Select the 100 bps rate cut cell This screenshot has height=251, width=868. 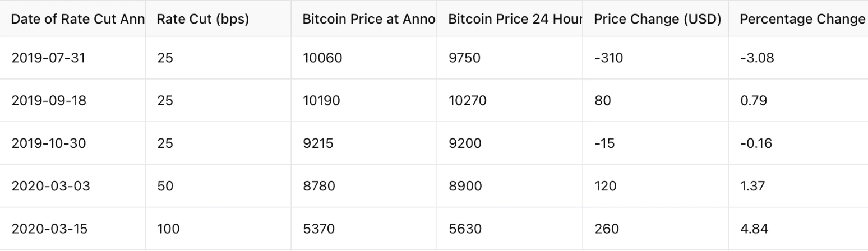point(218,229)
